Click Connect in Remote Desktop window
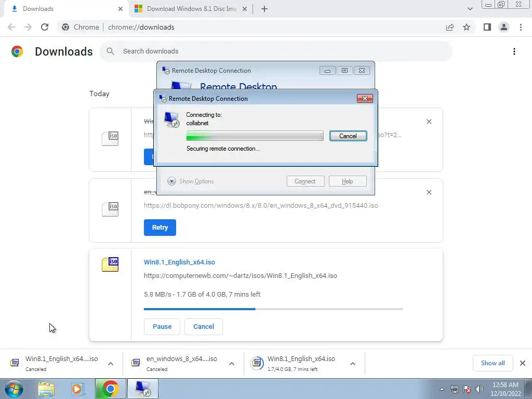Screen dimensions: 532x399 305,181
